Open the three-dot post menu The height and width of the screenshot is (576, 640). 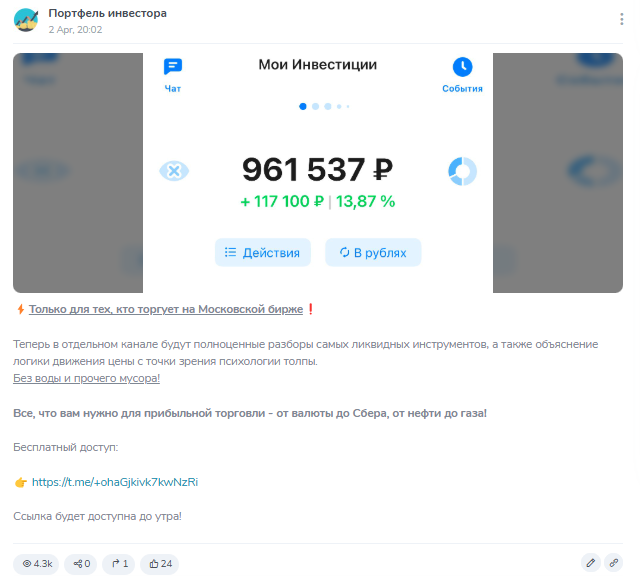621,19
